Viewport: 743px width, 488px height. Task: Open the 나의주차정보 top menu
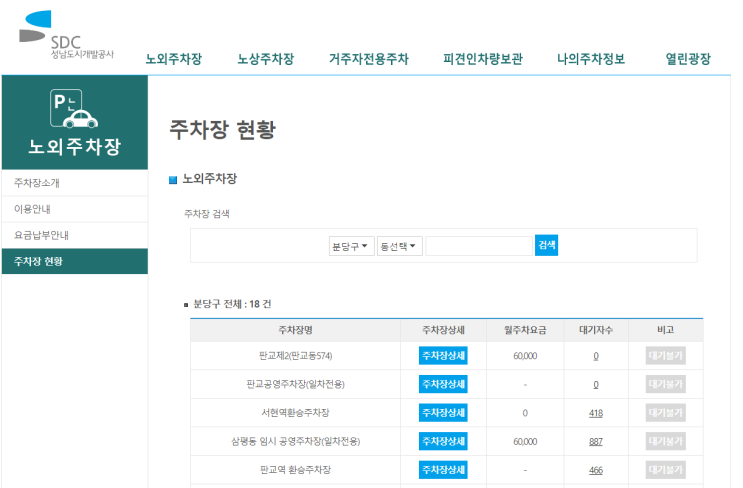tap(591, 59)
